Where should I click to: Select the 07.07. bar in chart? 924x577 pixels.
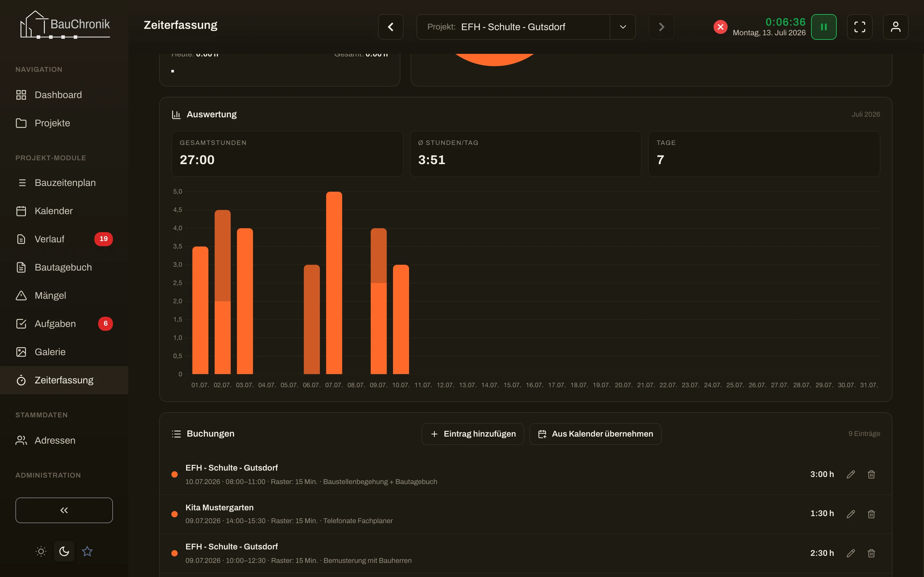pos(334,283)
